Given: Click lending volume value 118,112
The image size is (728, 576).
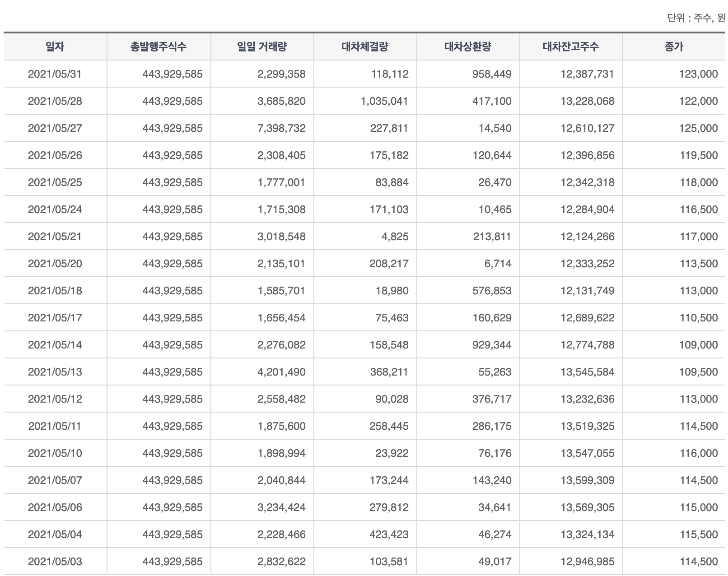Looking at the screenshot, I should coord(390,74).
